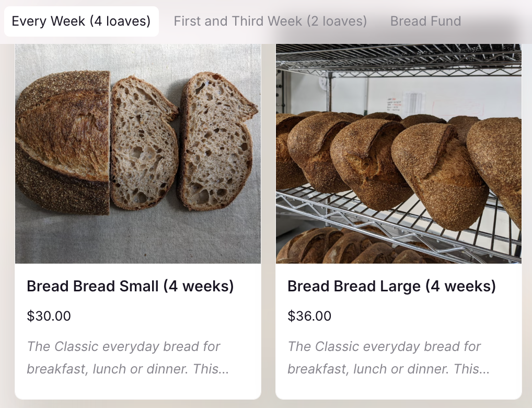Switch to First and Third Week tab

(270, 21)
